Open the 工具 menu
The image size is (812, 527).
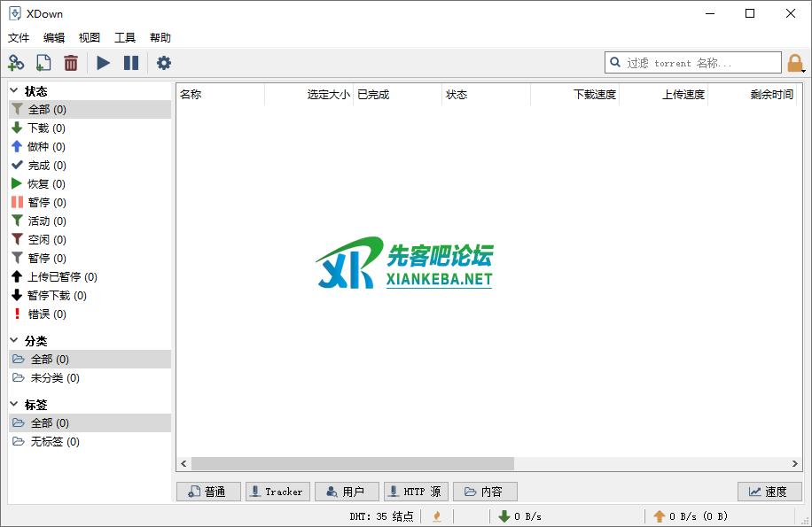click(x=125, y=38)
